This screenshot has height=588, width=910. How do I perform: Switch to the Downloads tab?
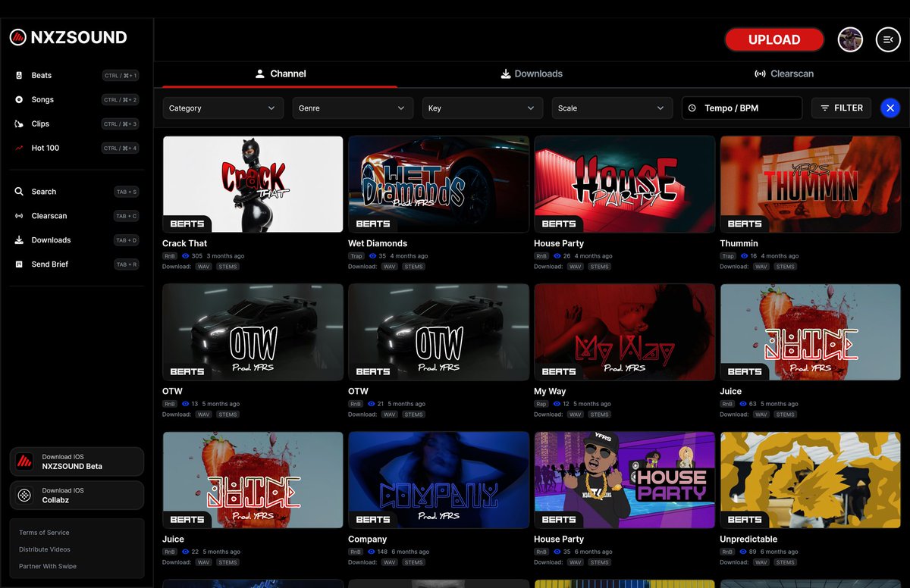[x=532, y=73]
